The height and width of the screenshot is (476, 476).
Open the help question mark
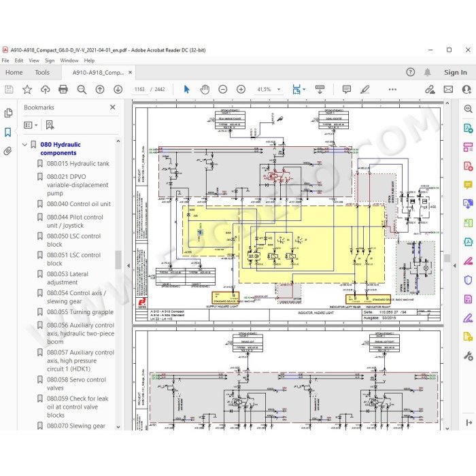click(x=411, y=72)
